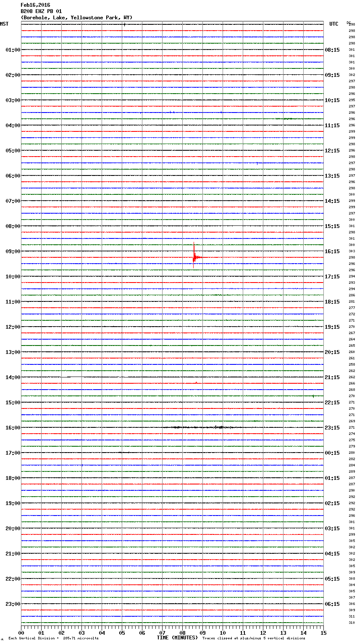Click bottom axis minute tick label 12
357x644 pixels.
(x=263, y=633)
